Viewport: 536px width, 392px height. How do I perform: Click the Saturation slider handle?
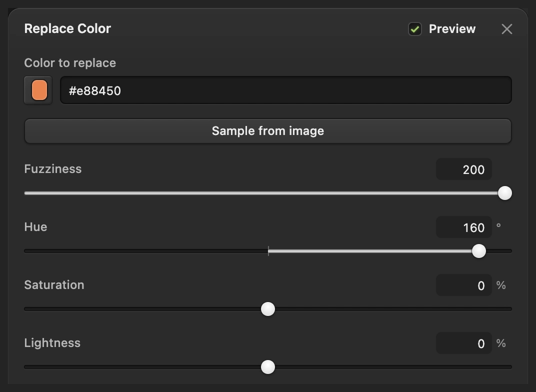268,309
